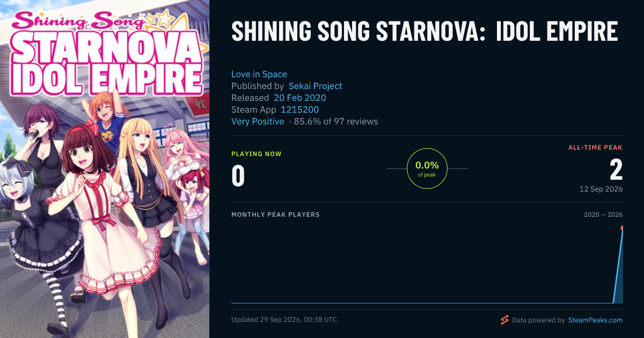Click the 85.6% of 97 reviews text

click(336, 121)
